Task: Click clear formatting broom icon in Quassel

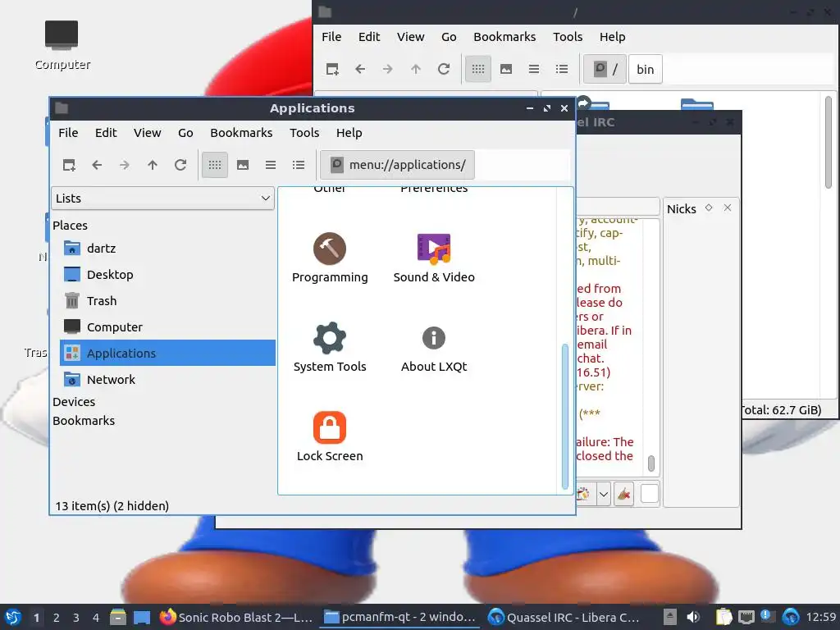Action: click(x=623, y=494)
